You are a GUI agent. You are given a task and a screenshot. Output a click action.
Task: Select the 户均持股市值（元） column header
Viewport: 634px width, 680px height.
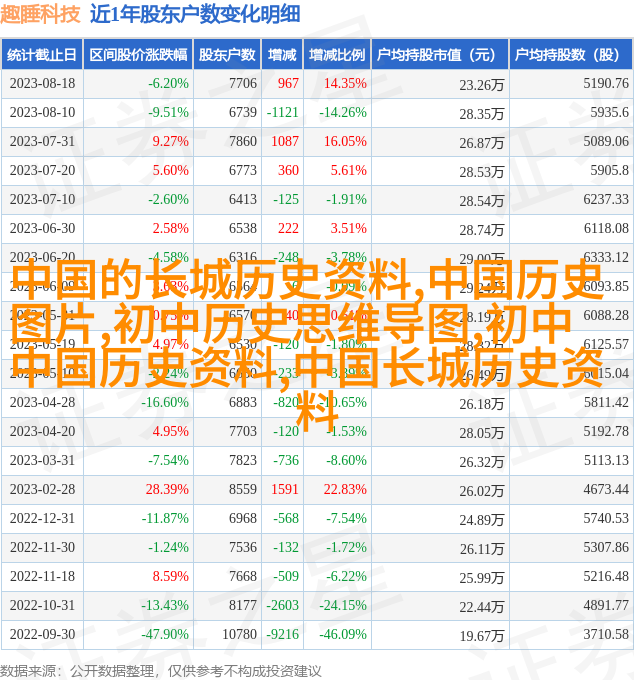(x=439, y=55)
